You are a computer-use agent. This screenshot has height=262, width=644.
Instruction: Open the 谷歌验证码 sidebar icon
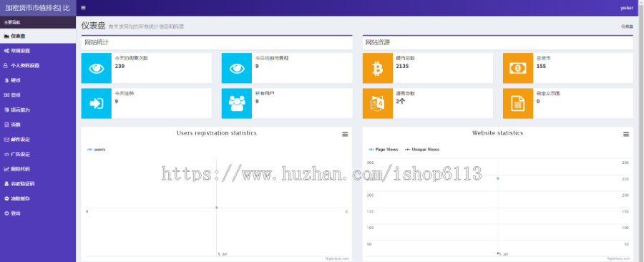tap(6, 184)
